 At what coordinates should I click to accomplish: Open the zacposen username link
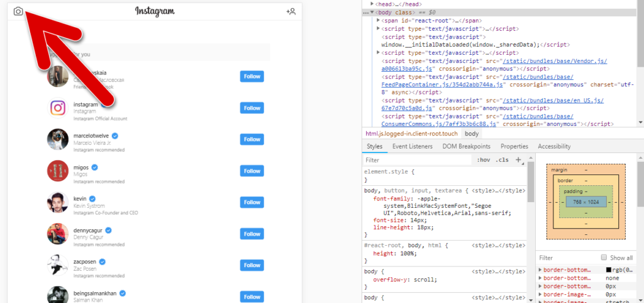pos(86,261)
